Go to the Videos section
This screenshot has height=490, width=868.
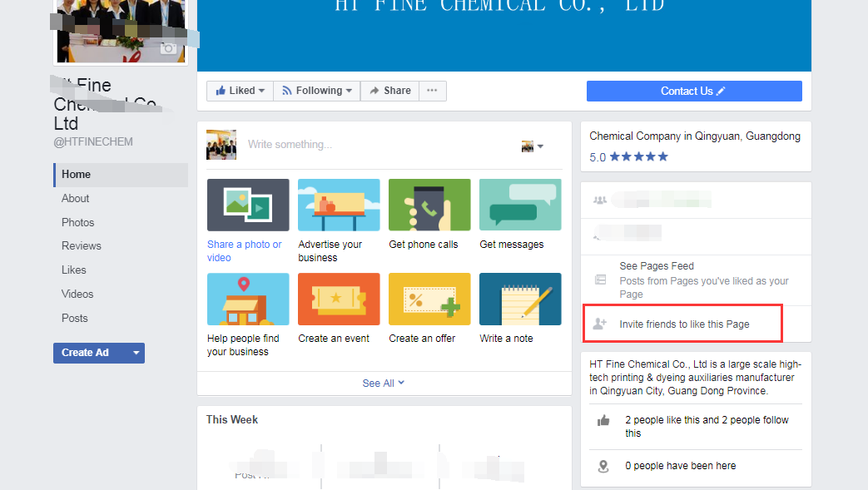click(x=77, y=294)
